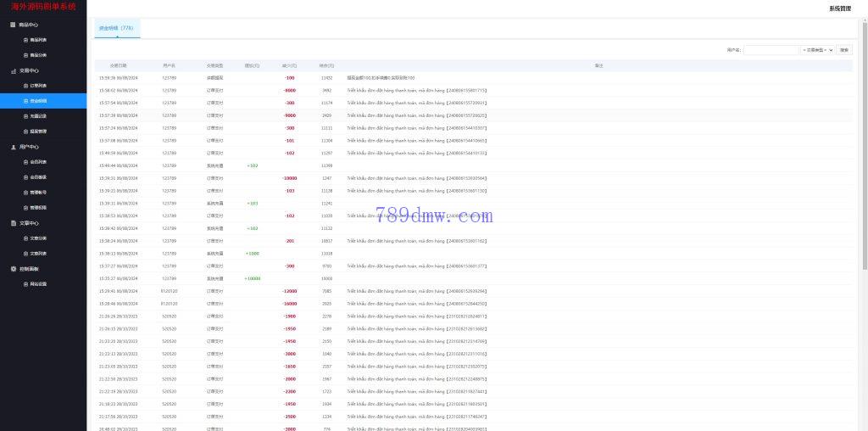Click the 文章中心 document icon in sidebar
This screenshot has height=431, width=868.
13,223
